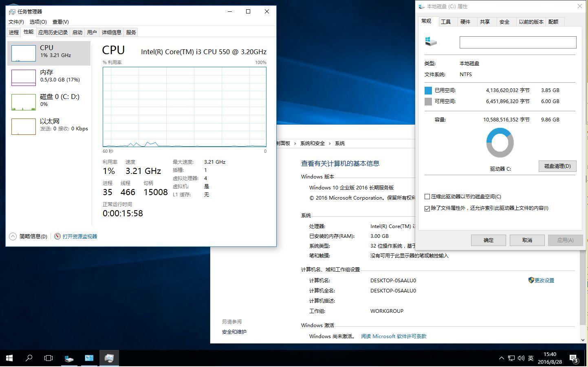Switch to the 性能 tab
Viewport: 588px width, 367px height.
tap(29, 32)
